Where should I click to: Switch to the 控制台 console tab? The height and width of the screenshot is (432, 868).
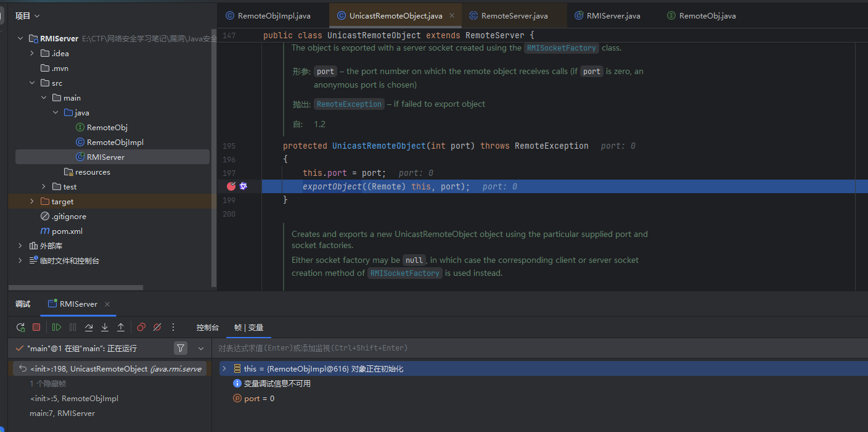[x=207, y=327]
